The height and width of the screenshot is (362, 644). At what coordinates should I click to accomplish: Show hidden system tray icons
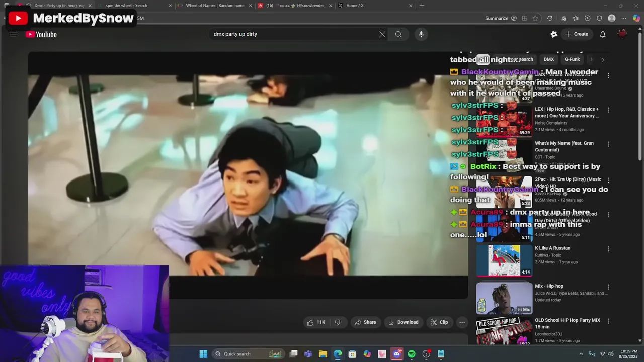pos(581,354)
